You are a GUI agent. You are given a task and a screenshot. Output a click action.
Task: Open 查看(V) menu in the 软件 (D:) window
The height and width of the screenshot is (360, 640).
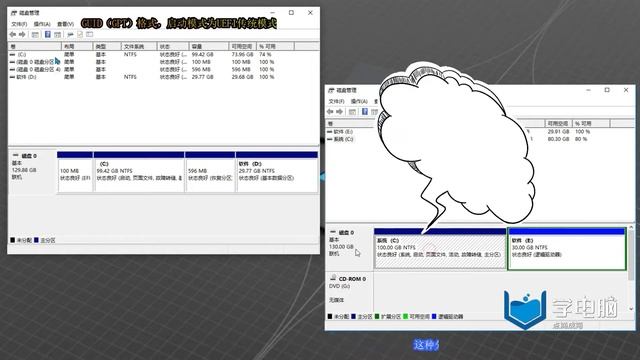click(65, 24)
